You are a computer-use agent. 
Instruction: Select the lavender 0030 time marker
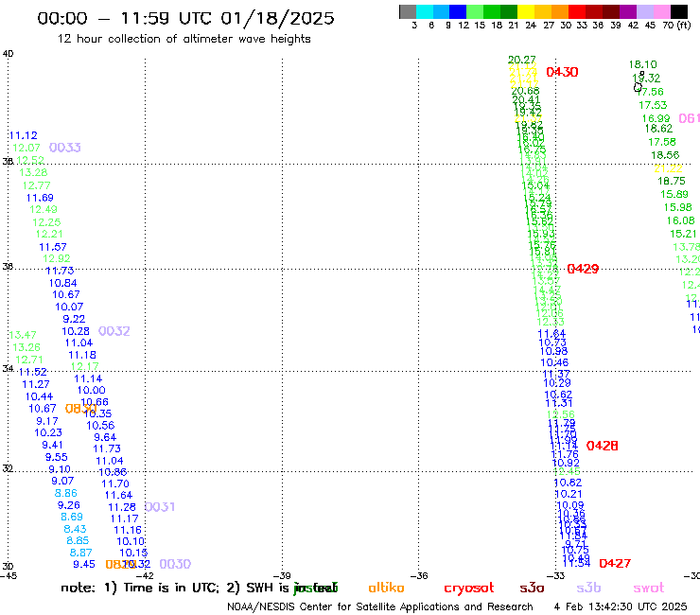tap(175, 564)
